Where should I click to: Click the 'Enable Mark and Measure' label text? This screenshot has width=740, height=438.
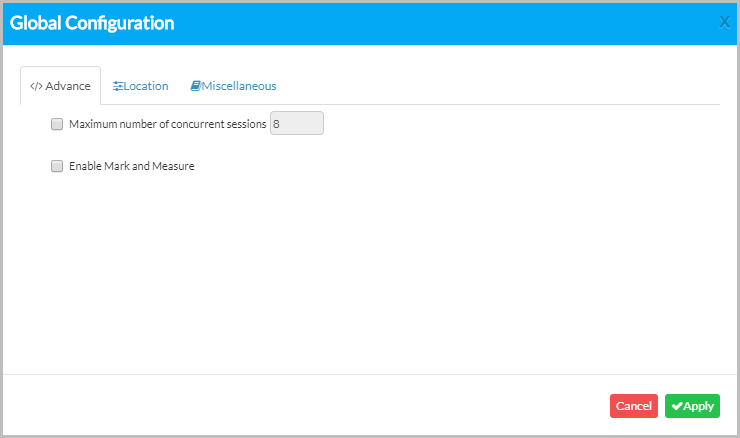131,166
